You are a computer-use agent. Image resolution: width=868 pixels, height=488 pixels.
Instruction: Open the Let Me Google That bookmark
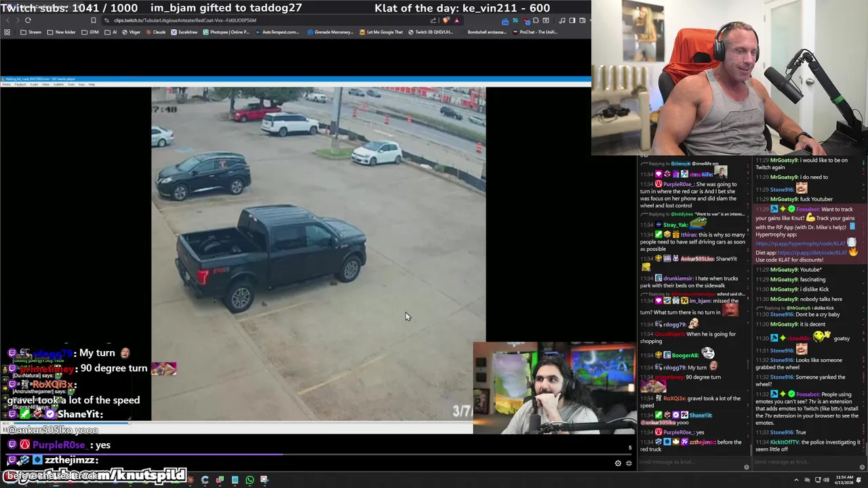(381, 32)
